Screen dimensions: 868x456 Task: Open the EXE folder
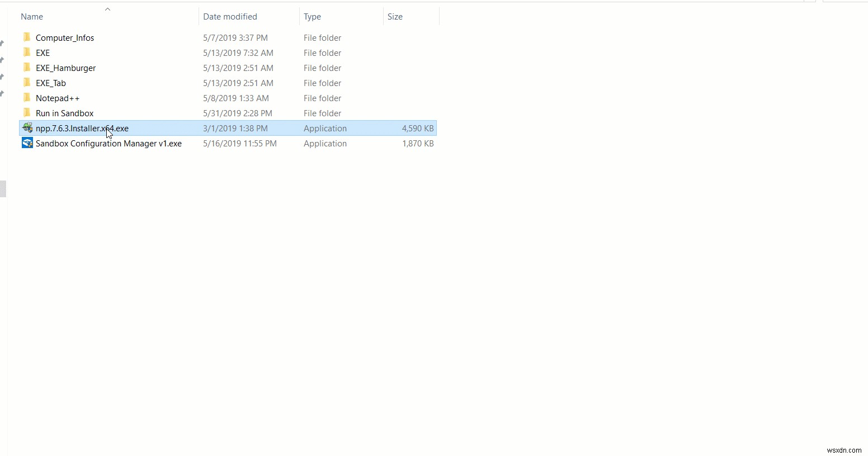coord(43,53)
